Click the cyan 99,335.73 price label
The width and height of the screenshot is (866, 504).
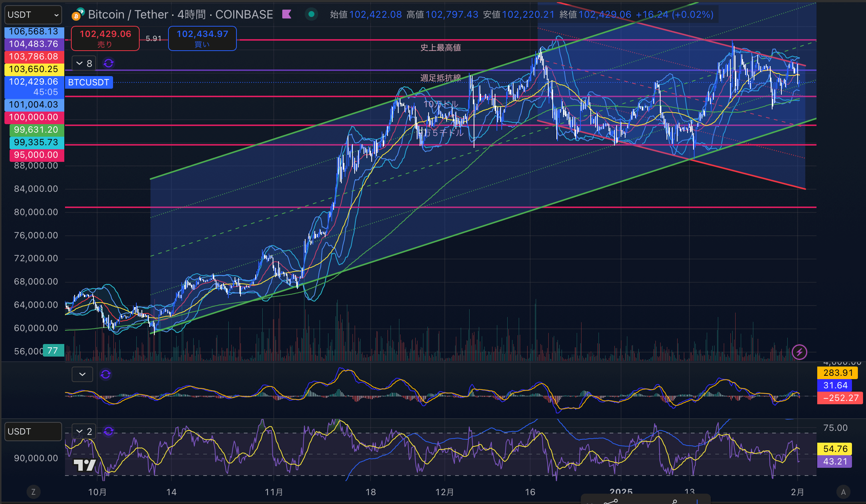(x=36, y=143)
